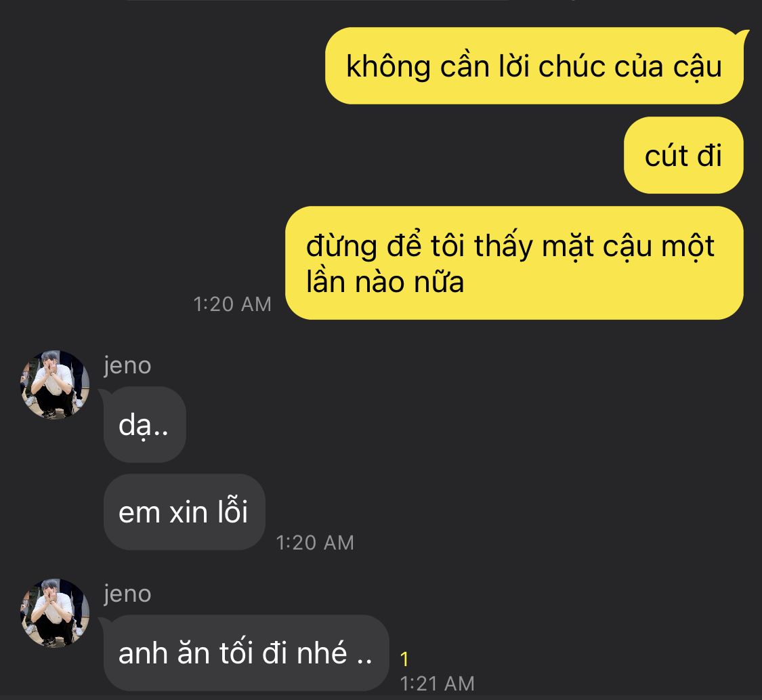
Task: Open the 'jeno' name above 'anh ăn tối'
Action: [x=127, y=594]
